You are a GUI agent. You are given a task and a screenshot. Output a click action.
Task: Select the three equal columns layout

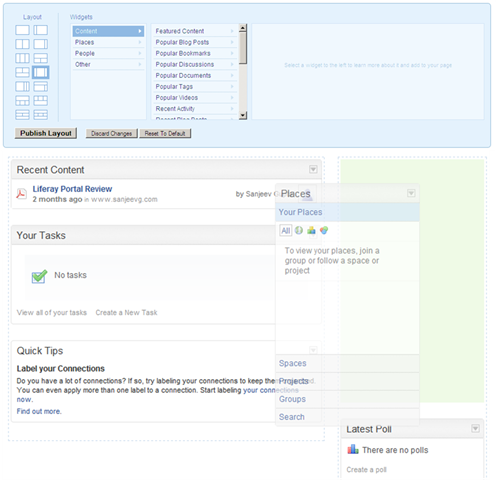point(22,58)
